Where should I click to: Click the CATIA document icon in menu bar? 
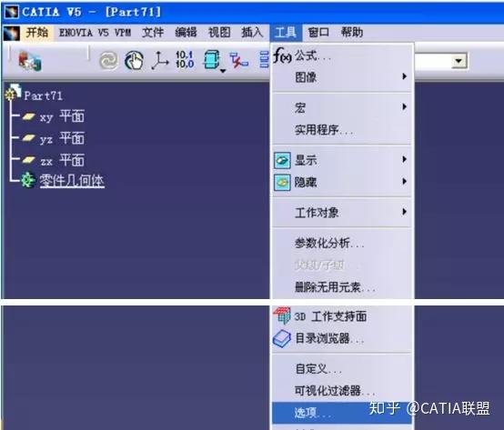[x=12, y=33]
